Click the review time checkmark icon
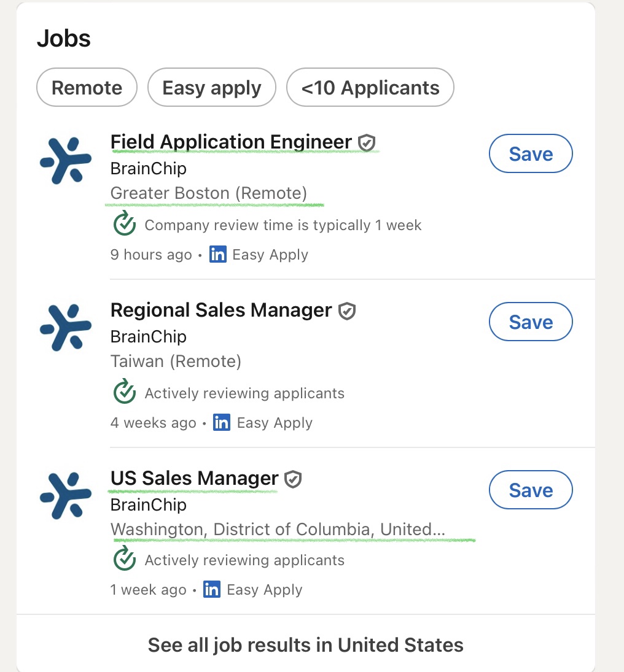Screen dimensions: 624x672 click(125, 225)
